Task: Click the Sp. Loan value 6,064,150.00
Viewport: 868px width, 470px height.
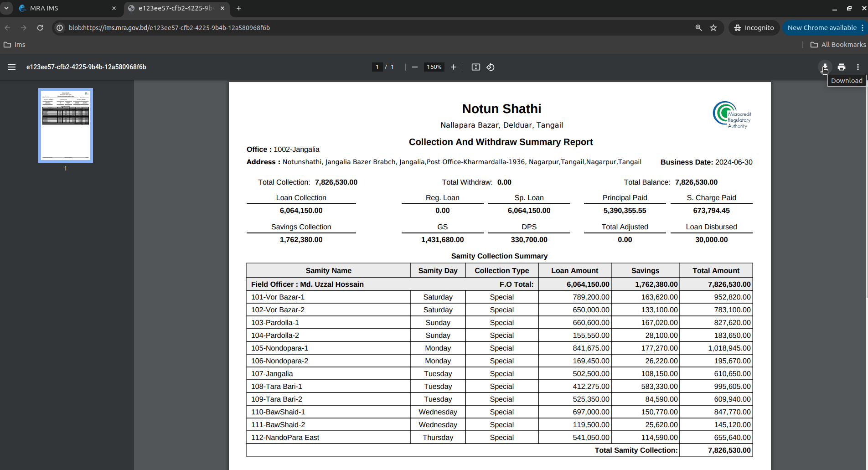Action: 529,210
